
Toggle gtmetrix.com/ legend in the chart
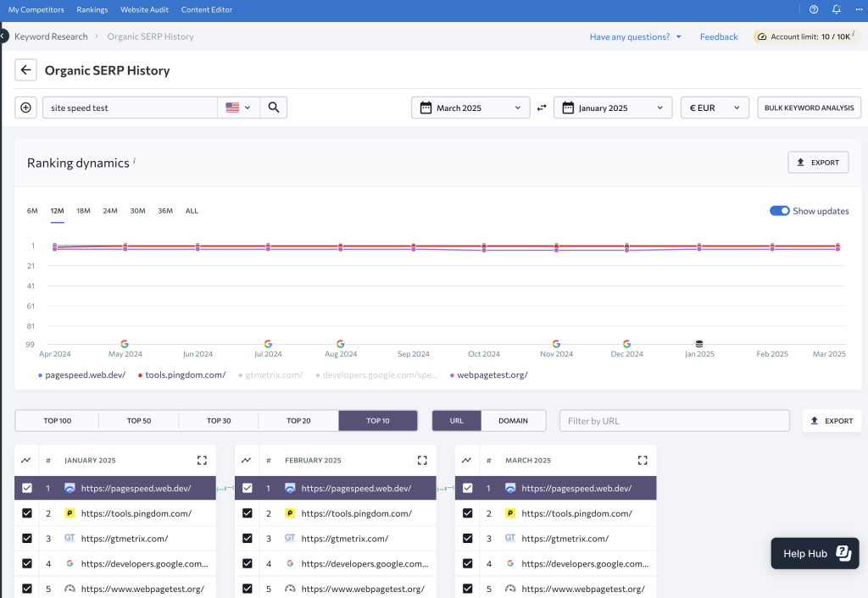coord(270,375)
